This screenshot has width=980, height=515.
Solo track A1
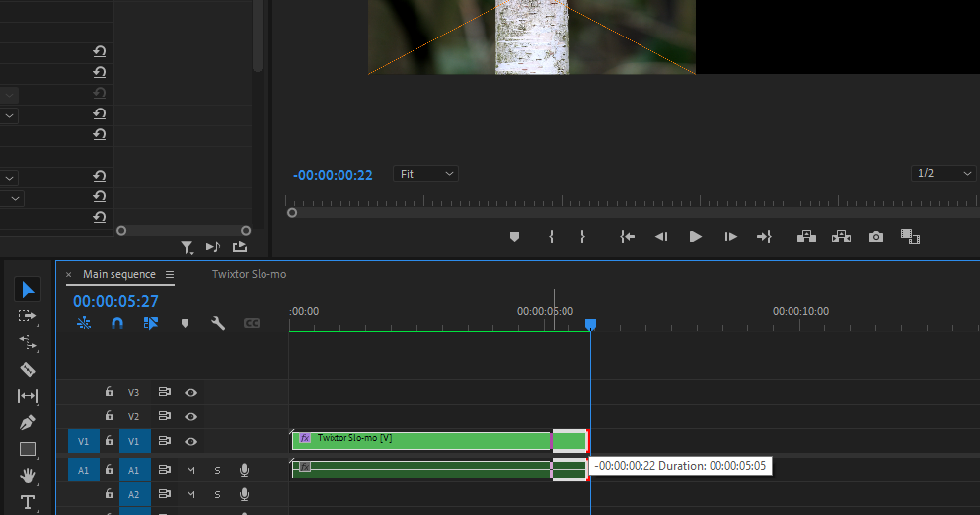[217, 470]
